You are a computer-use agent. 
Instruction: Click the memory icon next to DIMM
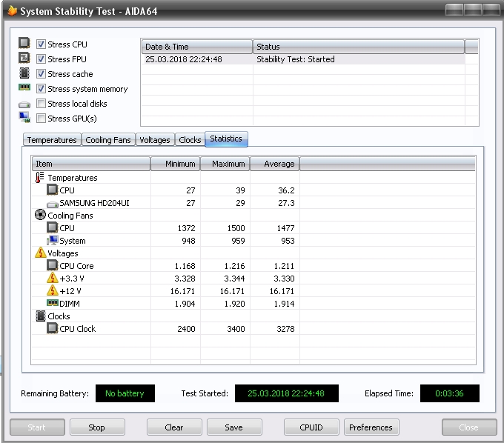click(53, 302)
